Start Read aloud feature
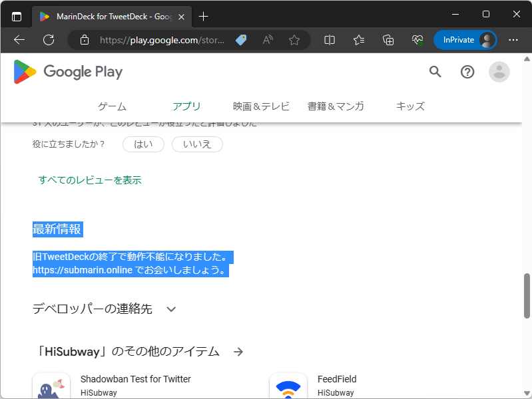The width and height of the screenshot is (532, 399). point(268,40)
